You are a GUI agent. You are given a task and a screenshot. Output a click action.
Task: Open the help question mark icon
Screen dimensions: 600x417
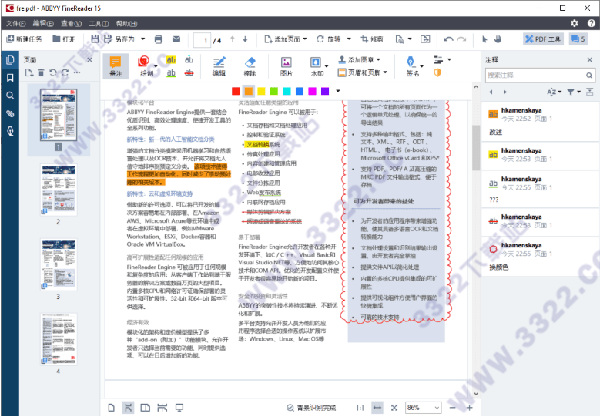[591, 23]
